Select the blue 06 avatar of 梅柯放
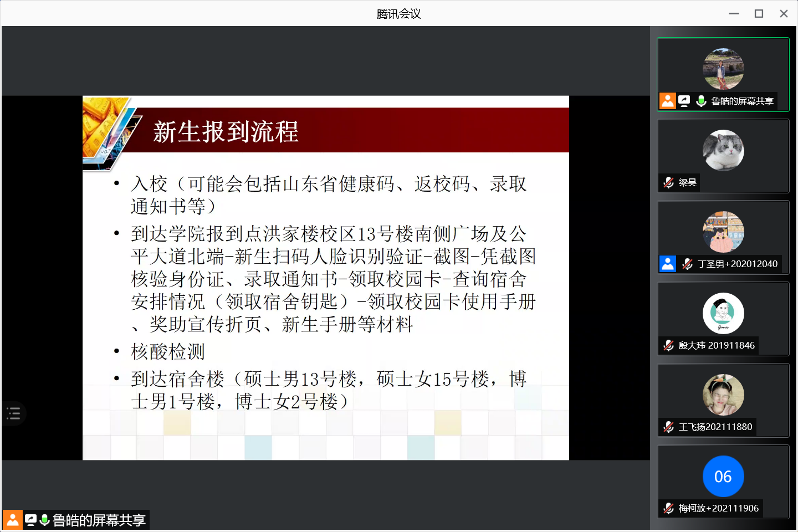This screenshot has width=798, height=532. click(723, 476)
